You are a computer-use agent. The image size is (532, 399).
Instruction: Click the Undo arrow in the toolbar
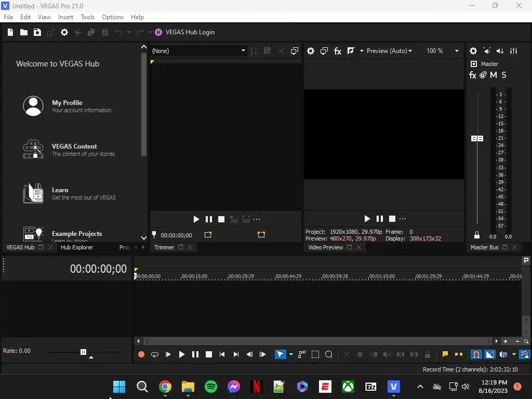(x=118, y=32)
